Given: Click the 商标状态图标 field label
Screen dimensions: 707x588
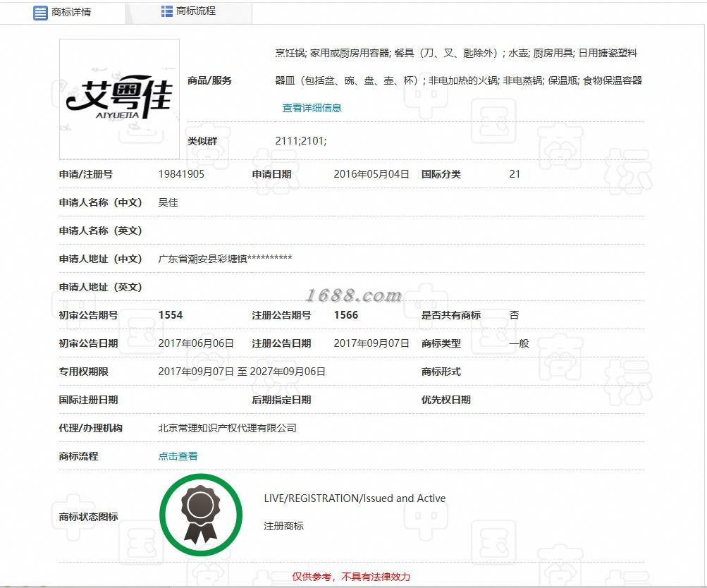Looking at the screenshot, I should (88, 517).
